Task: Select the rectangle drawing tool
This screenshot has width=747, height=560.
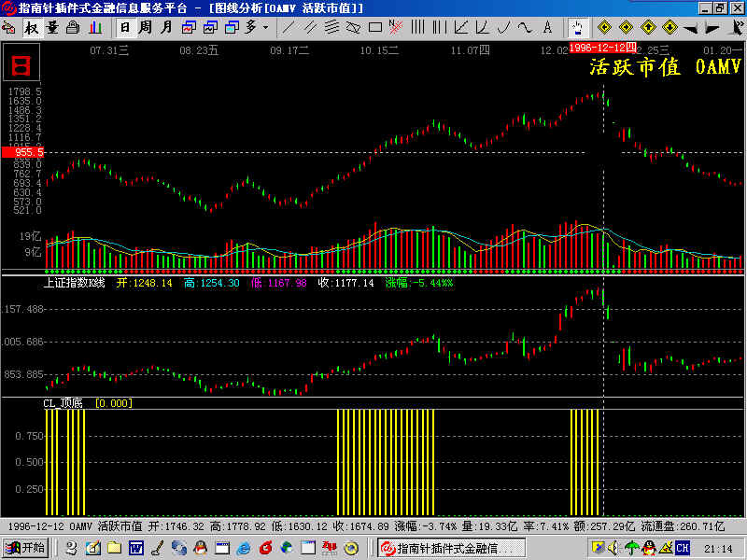Action: point(375,28)
